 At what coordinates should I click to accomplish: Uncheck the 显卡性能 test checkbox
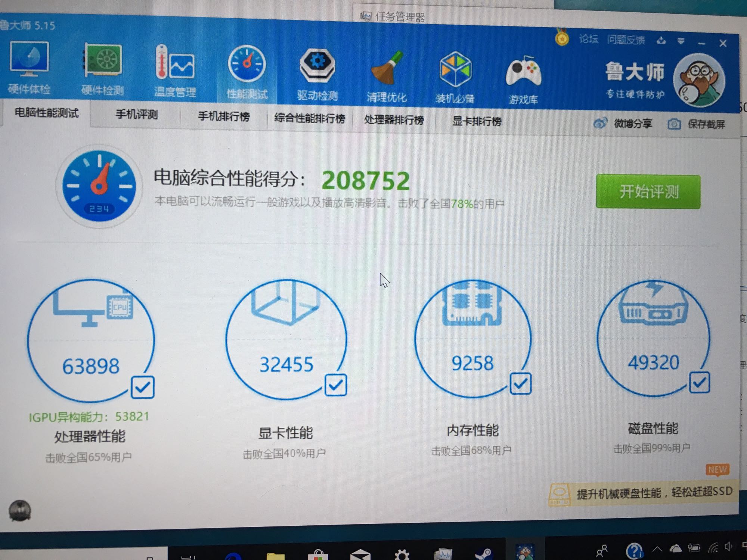click(335, 385)
